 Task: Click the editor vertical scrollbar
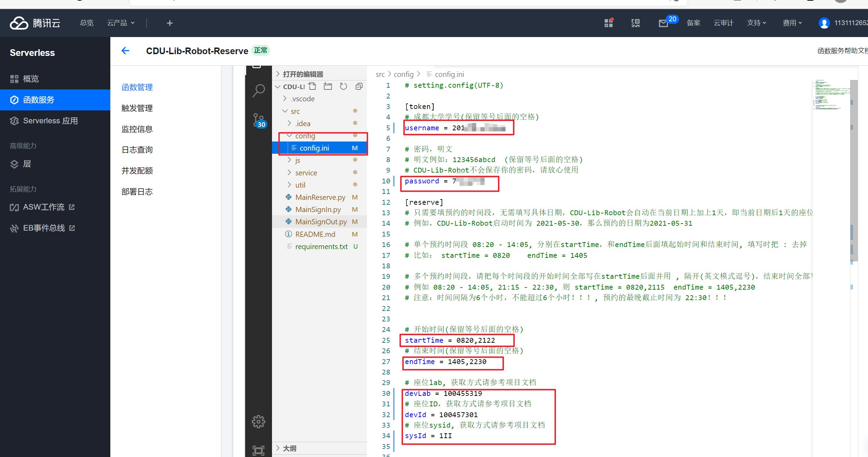853,171
